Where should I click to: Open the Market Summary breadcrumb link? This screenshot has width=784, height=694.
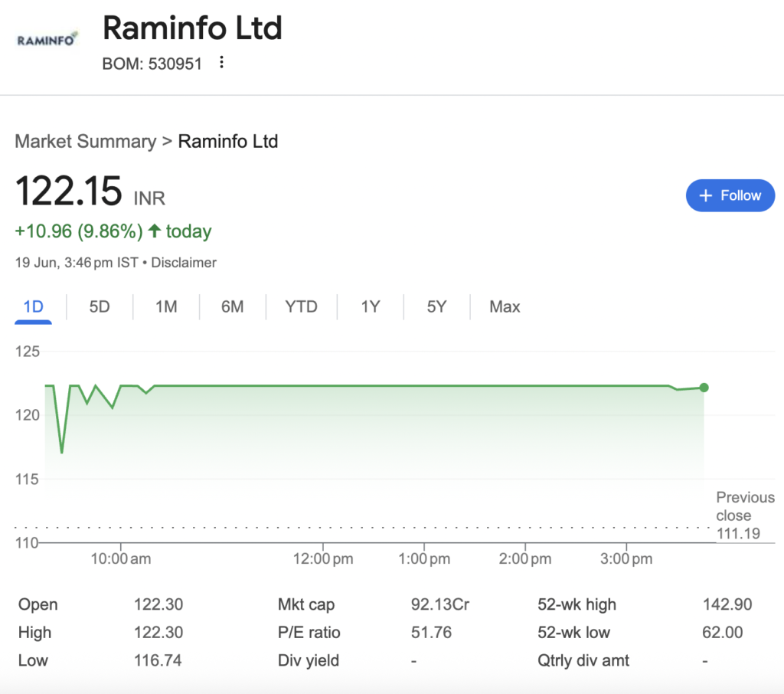point(86,141)
